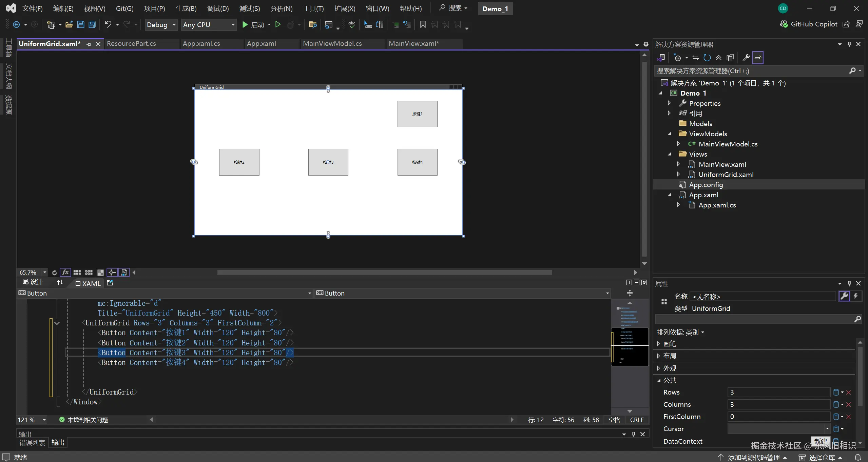Pop out the XAML pane icon
868x462 pixels.
pos(110,283)
